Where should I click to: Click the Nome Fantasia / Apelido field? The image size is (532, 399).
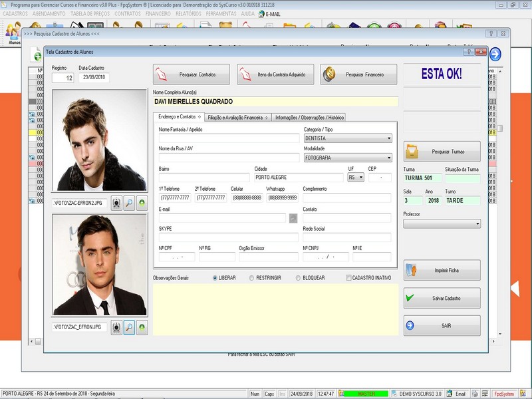[x=229, y=138]
